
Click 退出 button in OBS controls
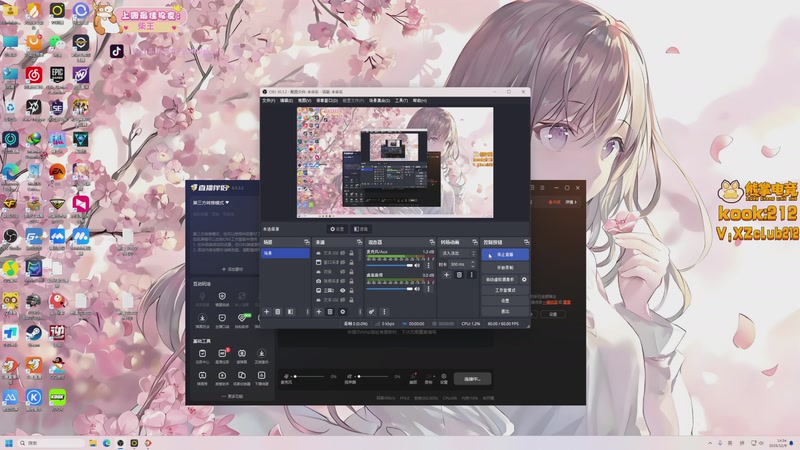tap(505, 312)
